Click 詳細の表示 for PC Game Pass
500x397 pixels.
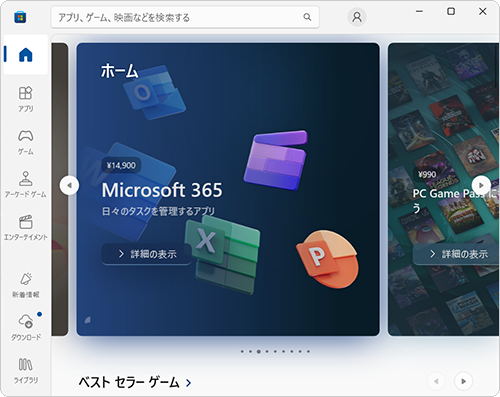[457, 254]
